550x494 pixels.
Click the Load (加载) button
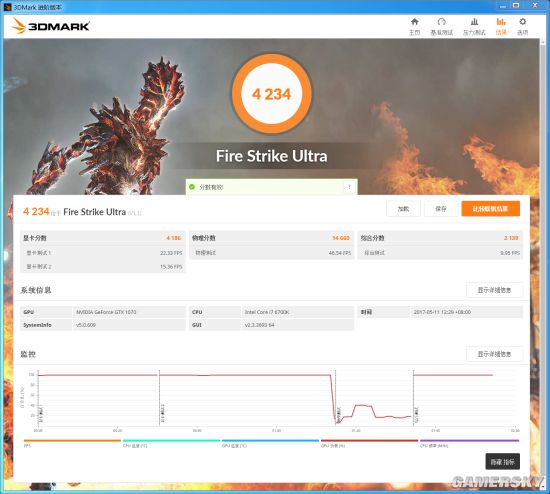403,209
